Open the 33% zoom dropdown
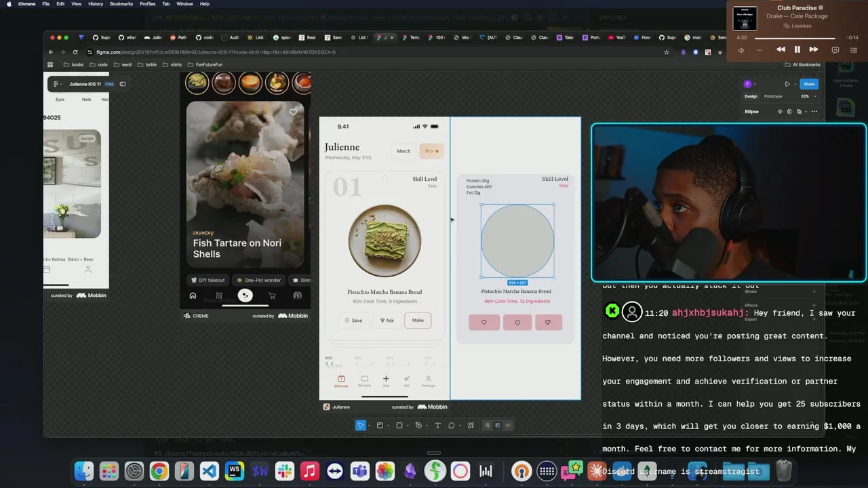This screenshot has width=868, height=488. coord(807,96)
